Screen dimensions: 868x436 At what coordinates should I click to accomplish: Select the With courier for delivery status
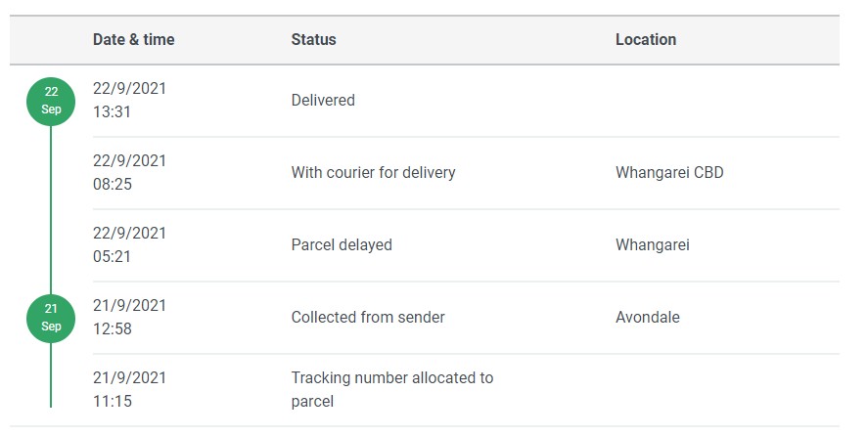[x=373, y=173]
